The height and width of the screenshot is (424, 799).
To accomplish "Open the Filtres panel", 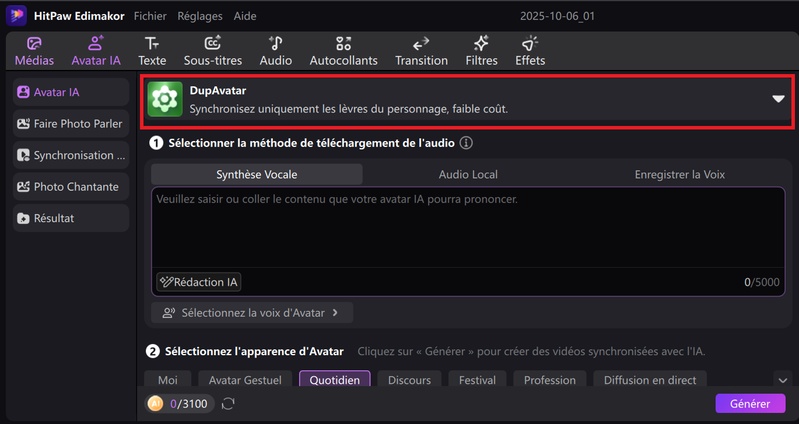I will (x=481, y=51).
